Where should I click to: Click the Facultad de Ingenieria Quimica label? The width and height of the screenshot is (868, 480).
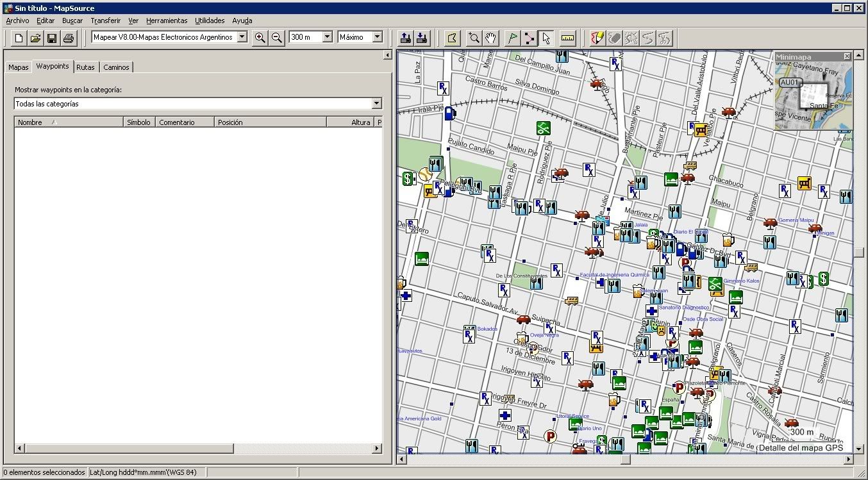click(614, 275)
